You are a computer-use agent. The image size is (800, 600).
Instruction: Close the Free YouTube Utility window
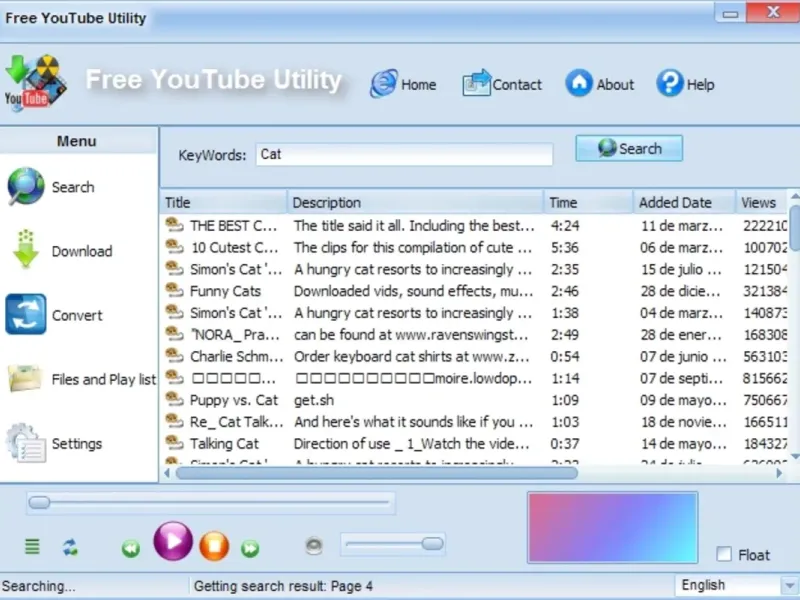pyautogui.click(x=773, y=11)
